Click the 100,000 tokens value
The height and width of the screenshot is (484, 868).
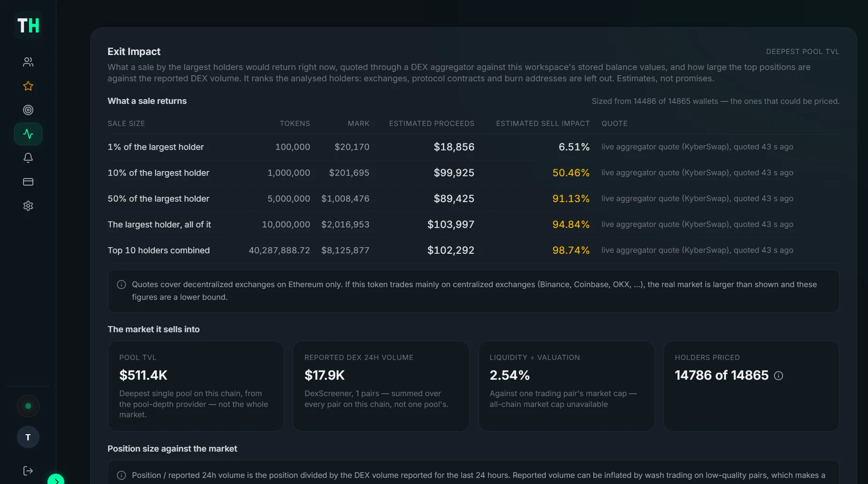coord(293,147)
